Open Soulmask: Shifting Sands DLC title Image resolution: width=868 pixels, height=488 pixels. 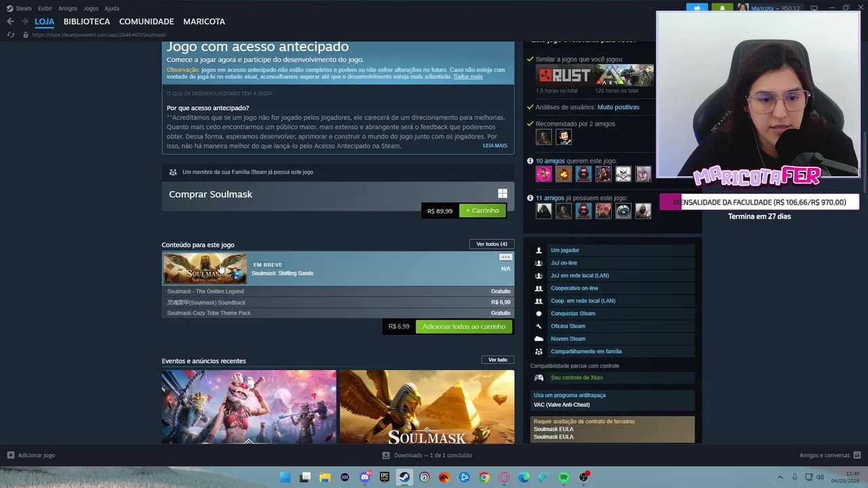click(x=282, y=273)
